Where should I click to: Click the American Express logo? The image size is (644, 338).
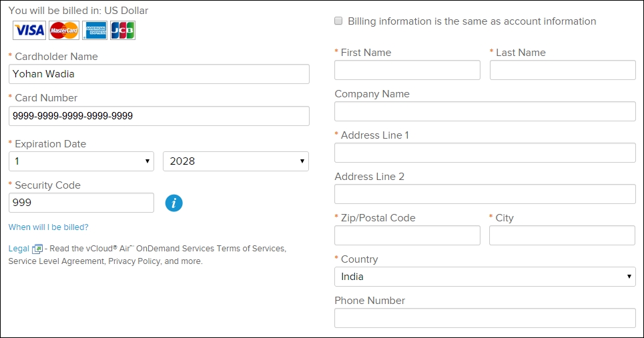[x=94, y=30]
